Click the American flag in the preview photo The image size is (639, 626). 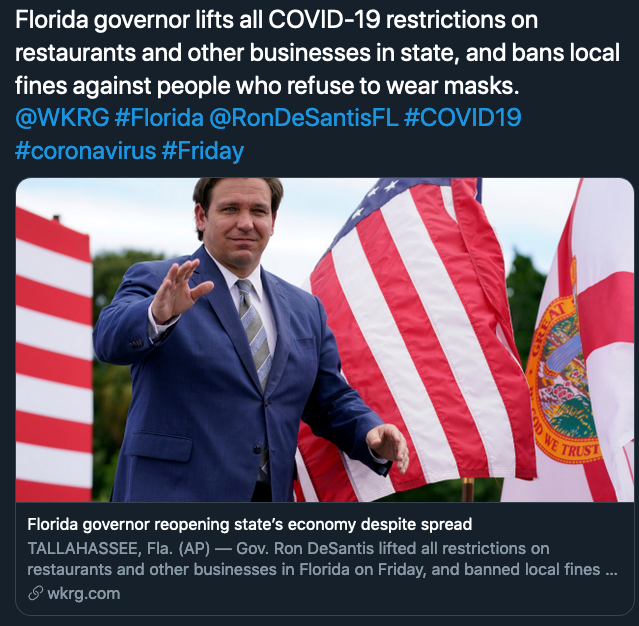416,338
